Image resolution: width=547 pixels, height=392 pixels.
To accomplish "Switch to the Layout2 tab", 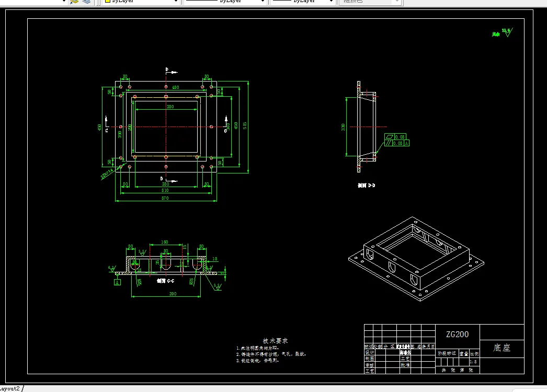I will (10, 388).
